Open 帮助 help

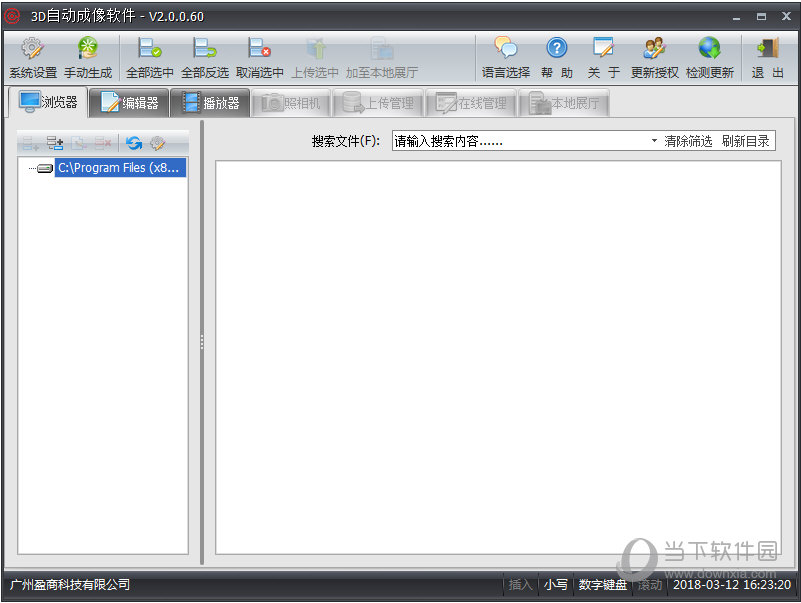tap(557, 58)
